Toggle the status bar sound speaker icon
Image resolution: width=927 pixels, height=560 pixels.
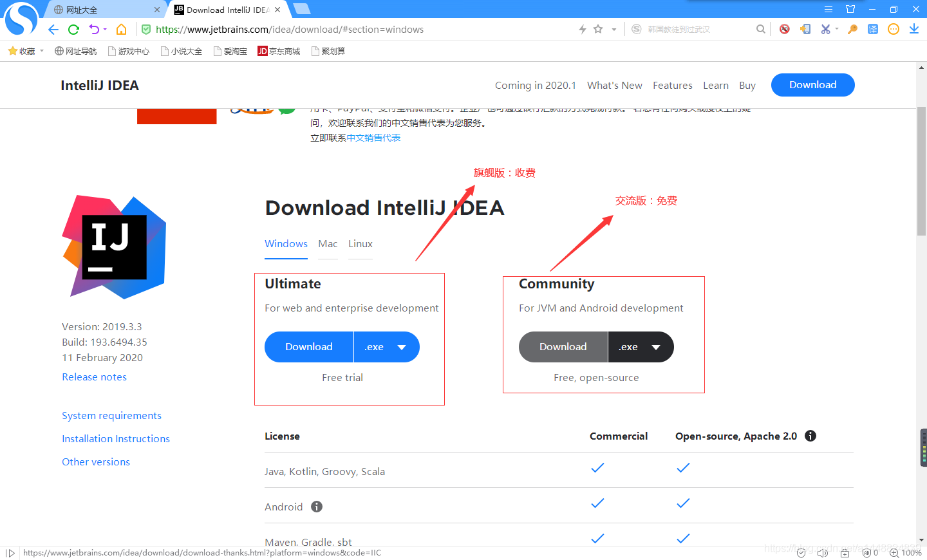tap(822, 553)
